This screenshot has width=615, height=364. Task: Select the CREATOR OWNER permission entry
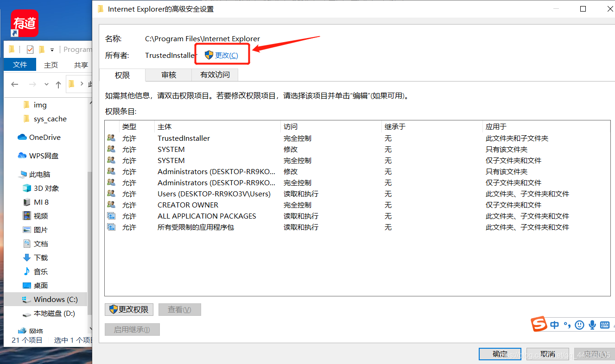click(357, 205)
